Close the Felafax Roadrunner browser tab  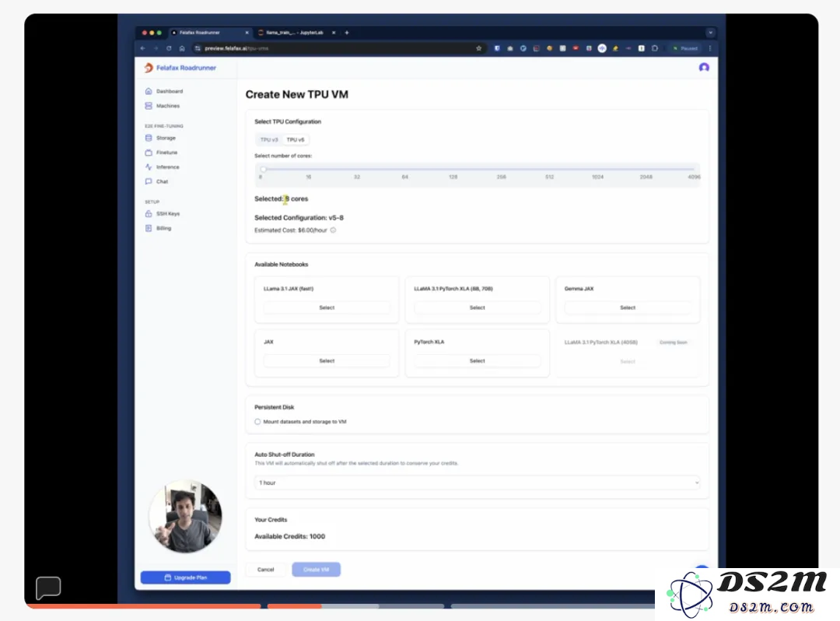(247, 33)
